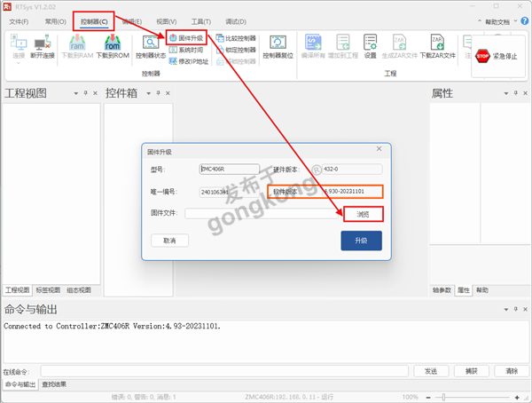Close the 工程视图 panel
This screenshot has width=532, height=403.
[x=96, y=93]
